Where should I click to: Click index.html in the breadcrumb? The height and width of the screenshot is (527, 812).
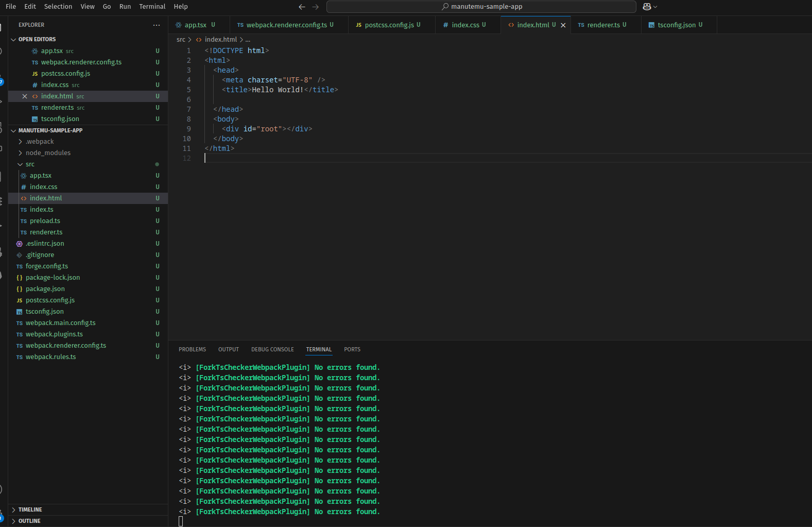tap(220, 40)
